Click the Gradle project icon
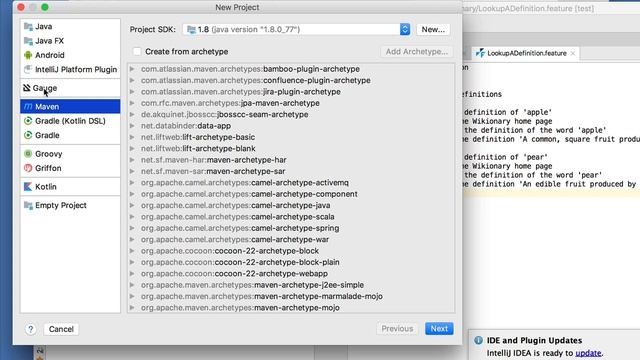This screenshot has width=640, height=360. click(x=28, y=135)
